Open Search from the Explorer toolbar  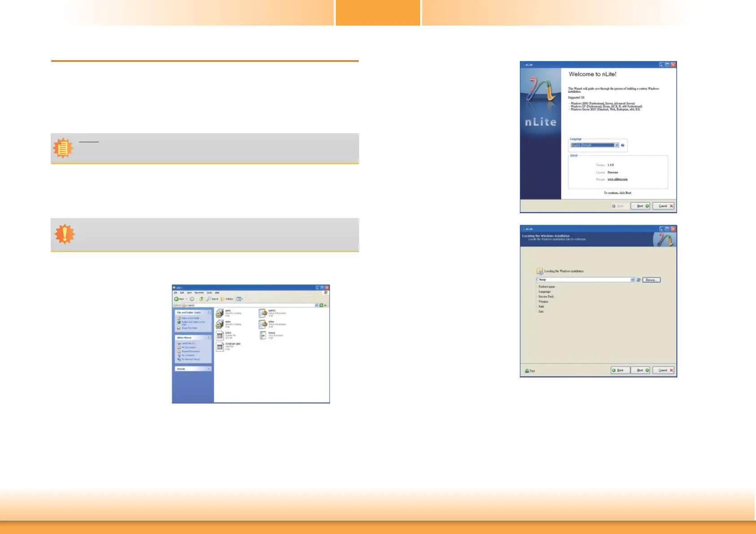click(212, 299)
